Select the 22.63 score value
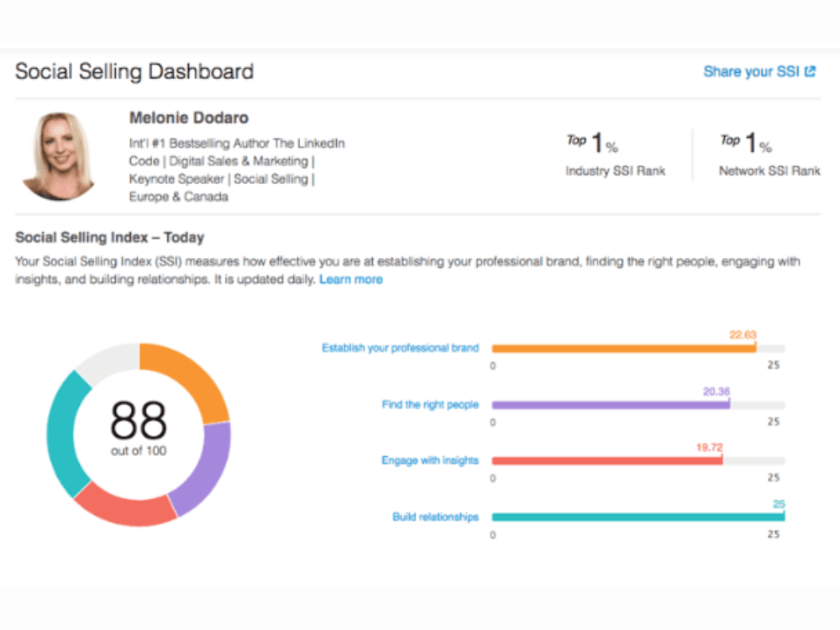The width and height of the screenshot is (840, 630). click(x=745, y=333)
